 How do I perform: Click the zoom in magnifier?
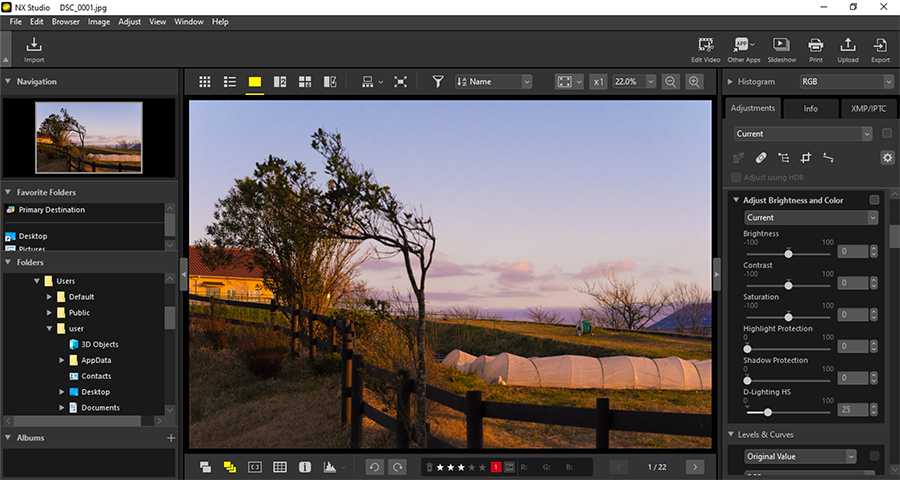695,82
